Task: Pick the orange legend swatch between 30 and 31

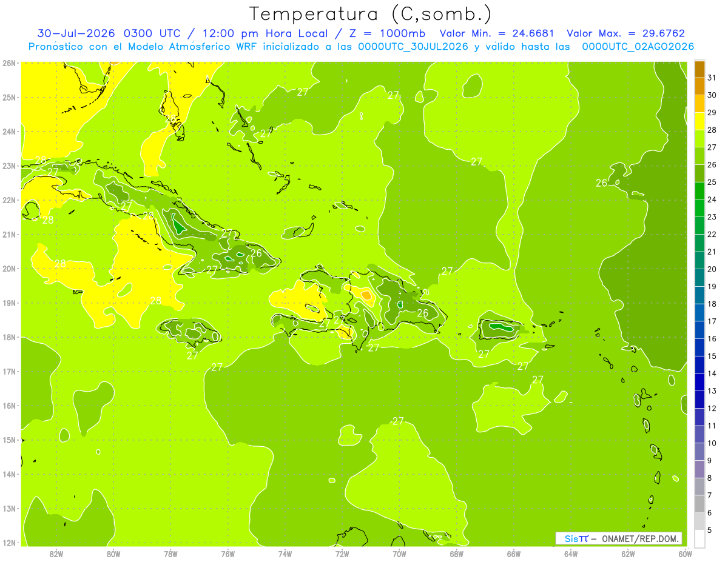Action: pyautogui.click(x=699, y=87)
